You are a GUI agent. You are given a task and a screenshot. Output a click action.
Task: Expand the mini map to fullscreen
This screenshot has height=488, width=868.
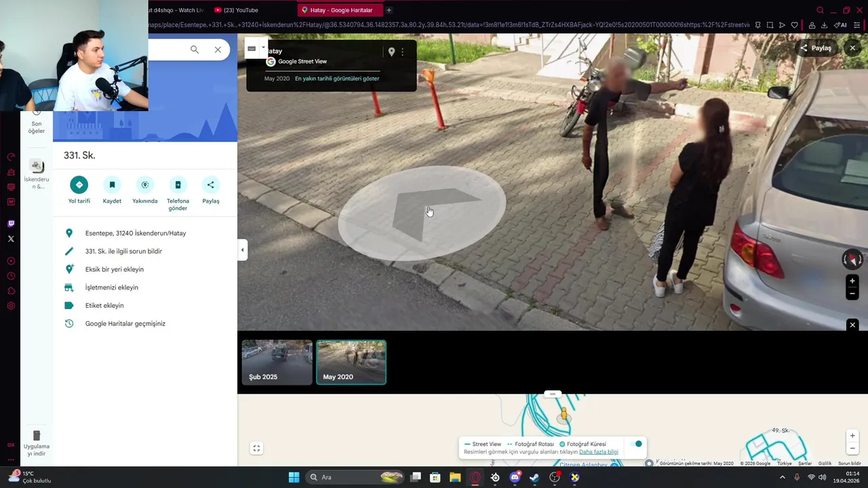coord(256,448)
